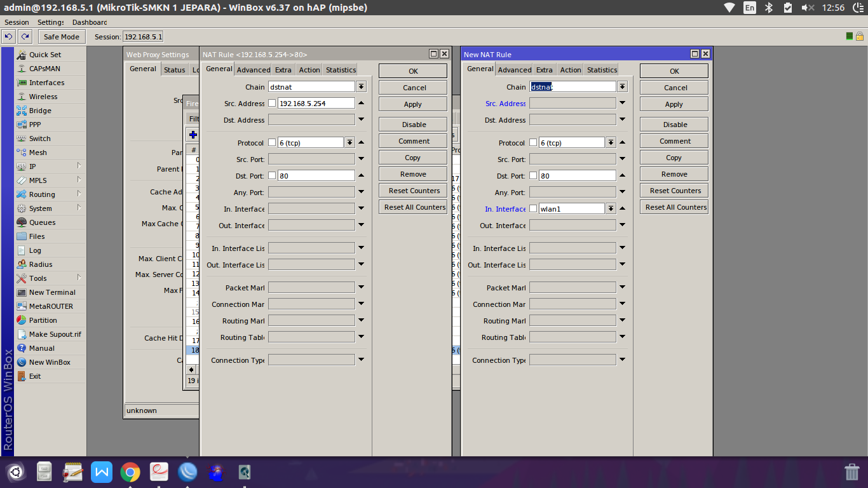Image resolution: width=868 pixels, height=488 pixels.
Task: Open the Bridge menu icon
Action: 22,111
